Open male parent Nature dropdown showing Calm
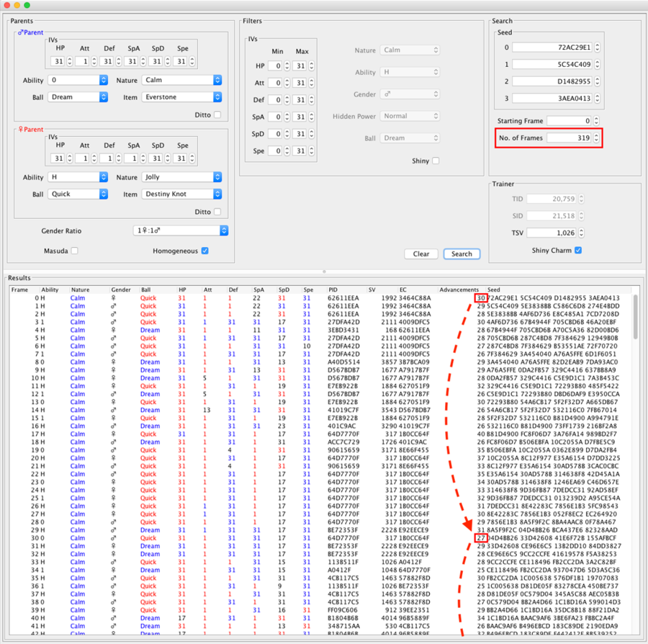648x644 pixels. tap(181, 80)
